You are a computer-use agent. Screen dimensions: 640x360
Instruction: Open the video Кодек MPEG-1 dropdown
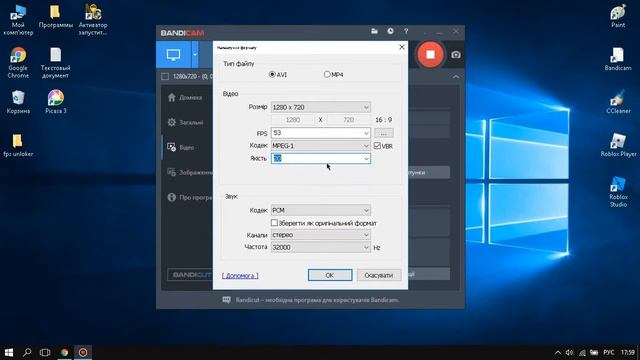321,145
